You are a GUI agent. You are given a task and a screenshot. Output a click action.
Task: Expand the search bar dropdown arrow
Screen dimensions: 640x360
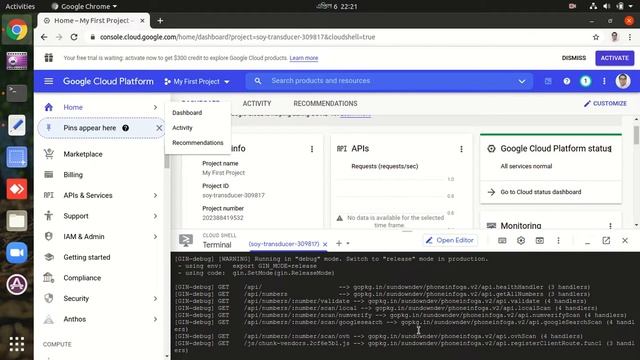[x=522, y=81]
